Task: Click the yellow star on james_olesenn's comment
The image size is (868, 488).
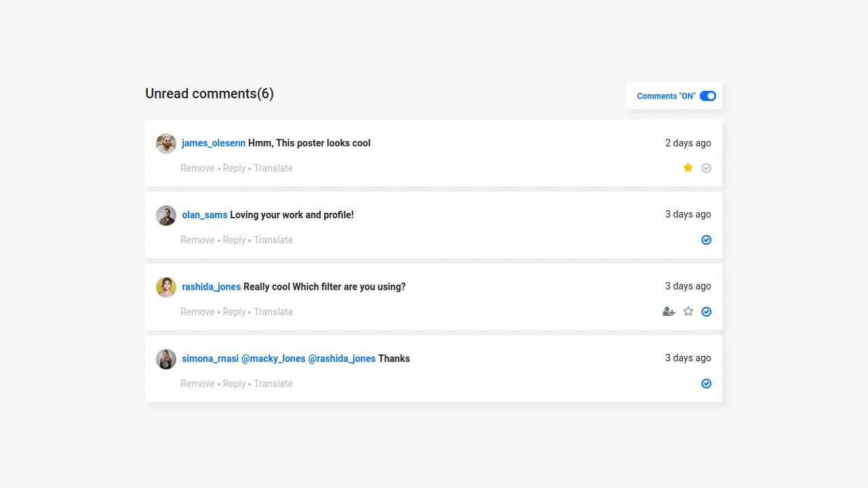Action: [x=688, y=167]
